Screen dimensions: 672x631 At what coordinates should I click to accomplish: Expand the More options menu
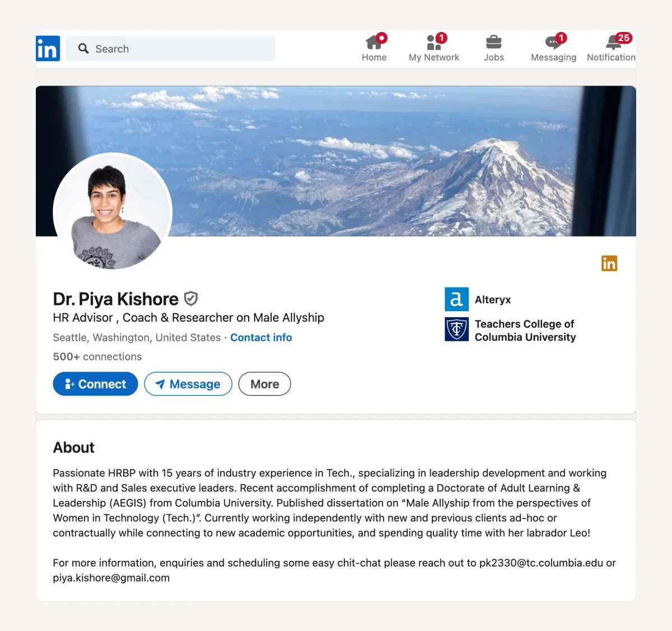[264, 384]
